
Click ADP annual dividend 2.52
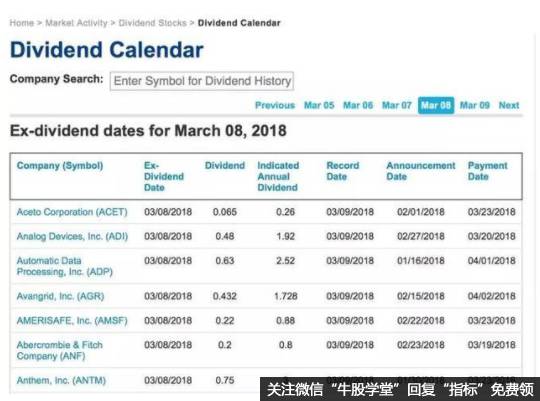click(x=285, y=261)
